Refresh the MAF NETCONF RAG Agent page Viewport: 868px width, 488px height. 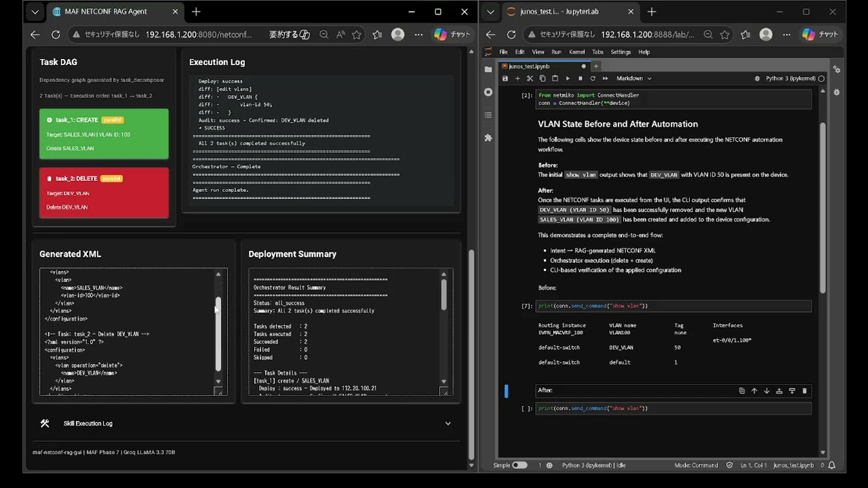tap(56, 35)
